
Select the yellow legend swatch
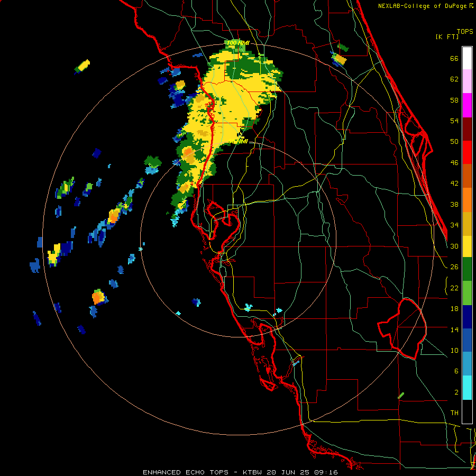467,246
